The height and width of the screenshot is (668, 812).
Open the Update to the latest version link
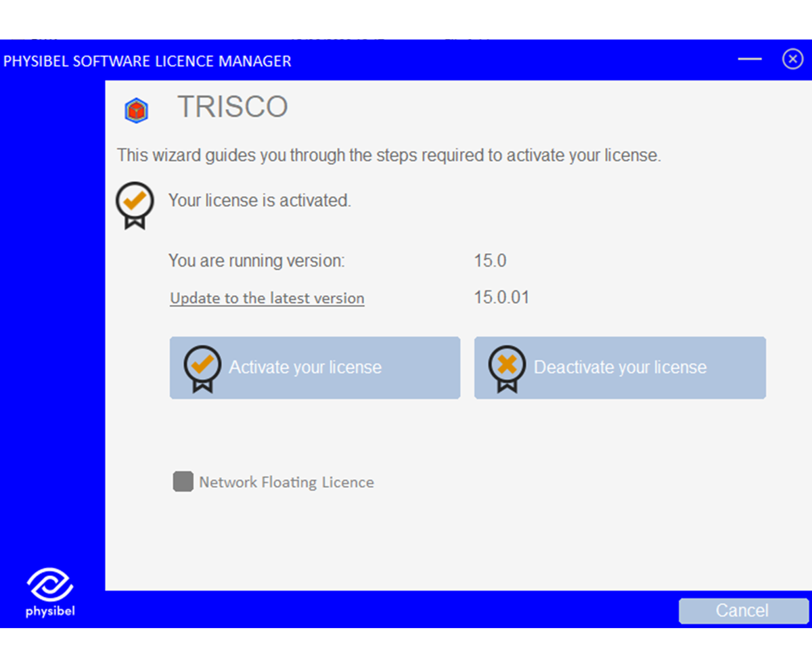pos(267,298)
